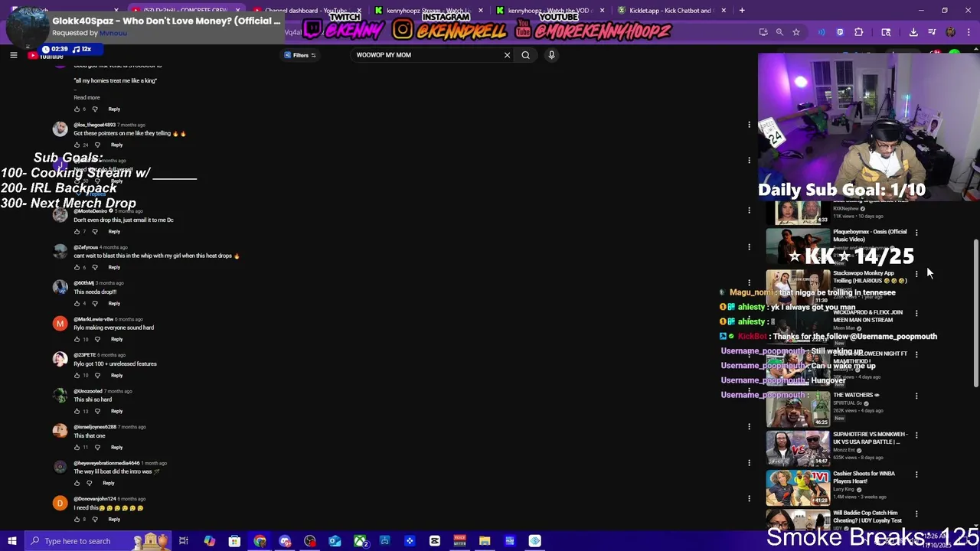Open the Twitch shield extension icon
980x551 pixels.
coord(840,32)
